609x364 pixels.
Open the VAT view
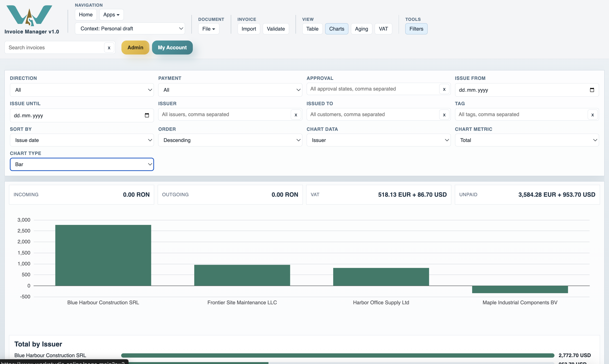click(383, 29)
